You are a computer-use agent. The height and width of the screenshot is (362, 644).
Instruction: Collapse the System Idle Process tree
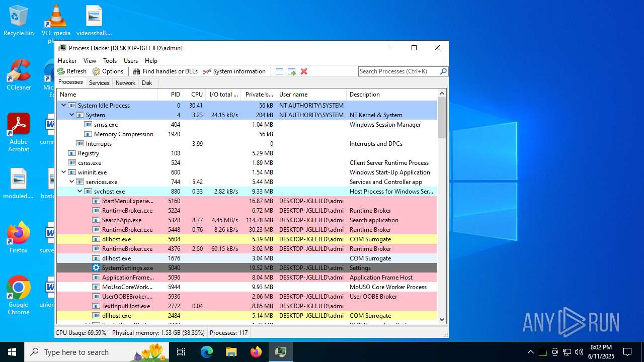pyautogui.click(x=63, y=106)
